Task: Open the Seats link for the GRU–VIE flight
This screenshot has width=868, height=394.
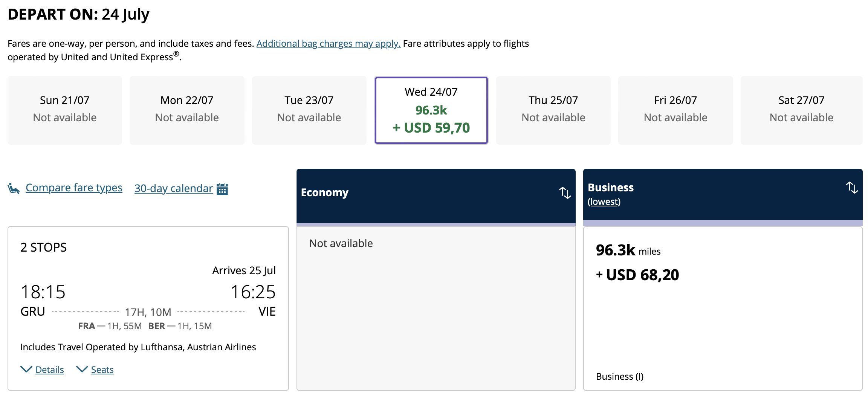Action: 102,370
